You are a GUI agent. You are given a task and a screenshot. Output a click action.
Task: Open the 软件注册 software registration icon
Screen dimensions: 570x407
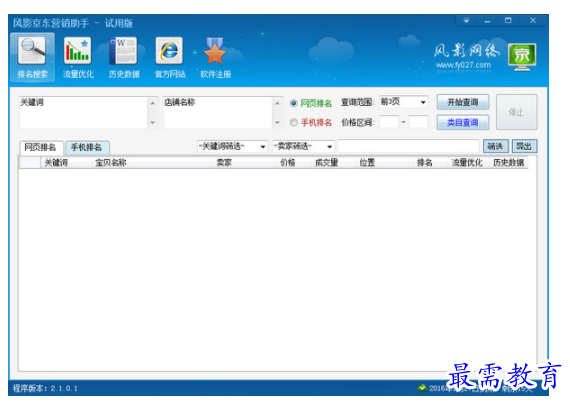[215, 58]
